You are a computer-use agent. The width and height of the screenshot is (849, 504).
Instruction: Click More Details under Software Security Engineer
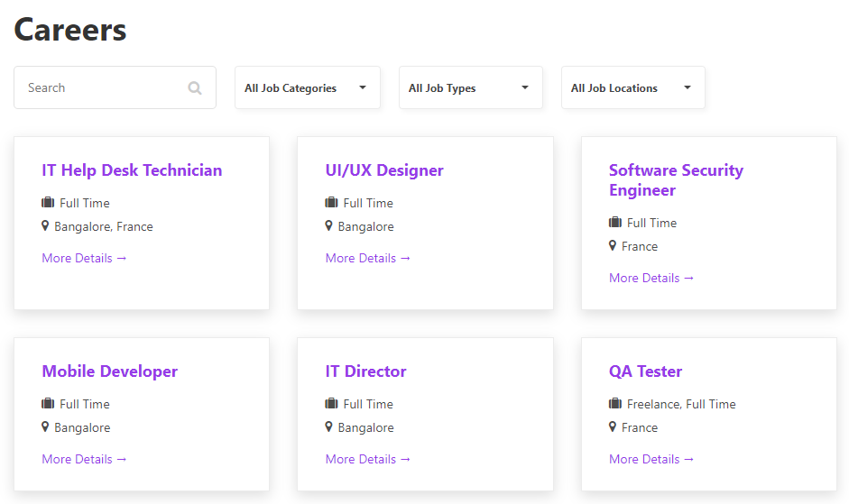tap(651, 278)
